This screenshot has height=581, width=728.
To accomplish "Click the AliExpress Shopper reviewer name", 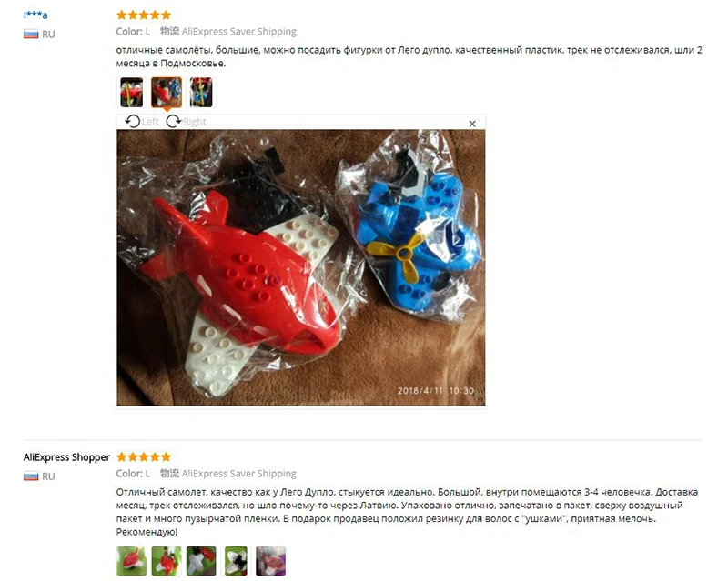I will 66,457.
